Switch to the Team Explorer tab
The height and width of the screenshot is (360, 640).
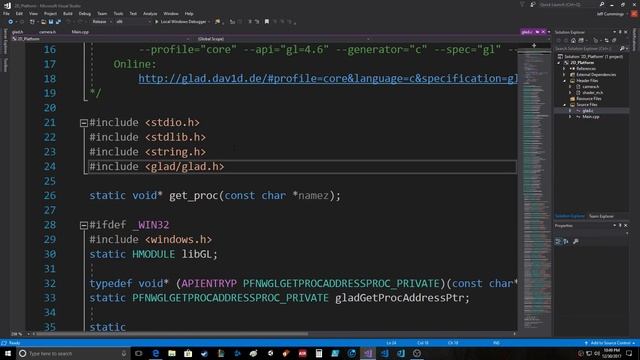click(601, 216)
